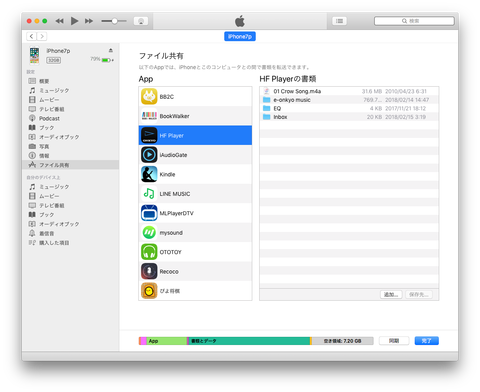Click the 追加... add button
Image resolution: width=480 pixels, height=392 pixels.
tap(391, 295)
